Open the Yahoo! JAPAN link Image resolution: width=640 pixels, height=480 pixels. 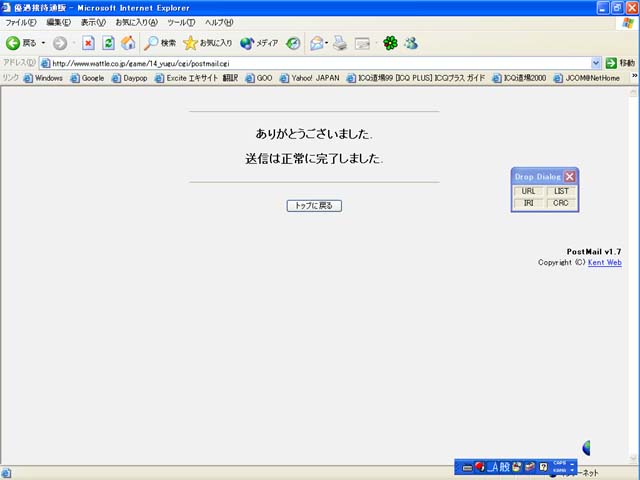[x=309, y=78]
